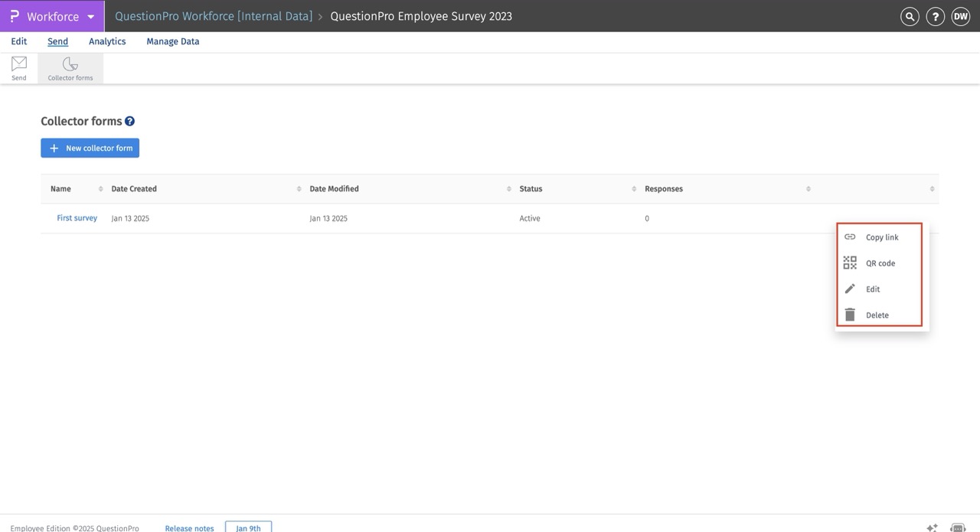The width and height of the screenshot is (980, 532).
Task: Click the Jan 9th release button
Action: 248,527
